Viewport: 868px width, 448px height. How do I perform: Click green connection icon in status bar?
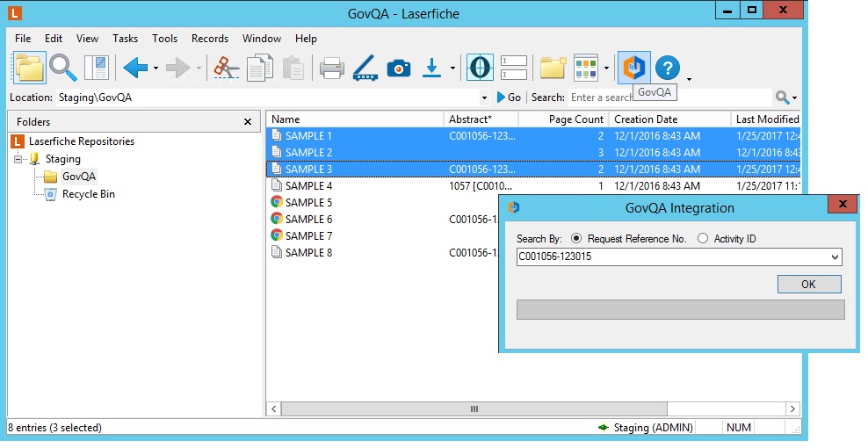(x=604, y=428)
